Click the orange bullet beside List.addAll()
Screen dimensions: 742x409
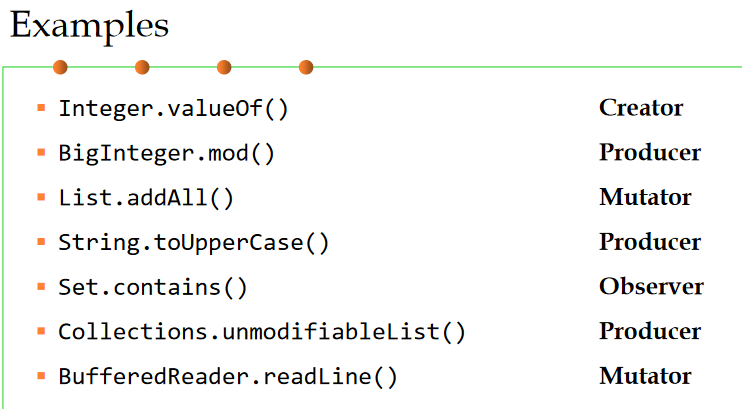42,196
